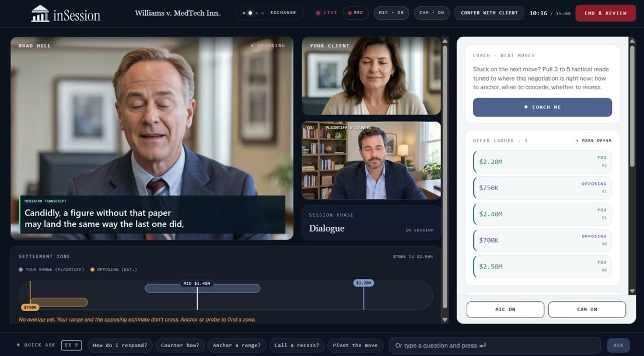The image size is (644, 356).
Task: Click the inSession courthouse logo icon
Action: (x=40, y=13)
